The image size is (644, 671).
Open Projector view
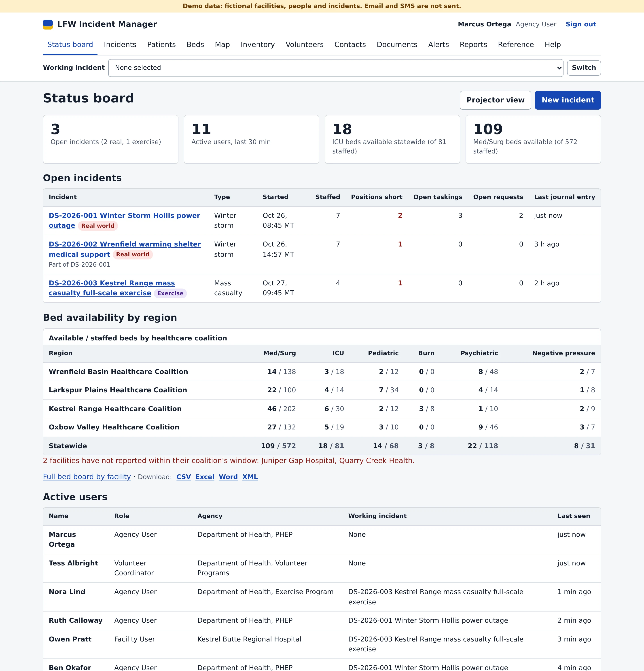[x=495, y=100]
